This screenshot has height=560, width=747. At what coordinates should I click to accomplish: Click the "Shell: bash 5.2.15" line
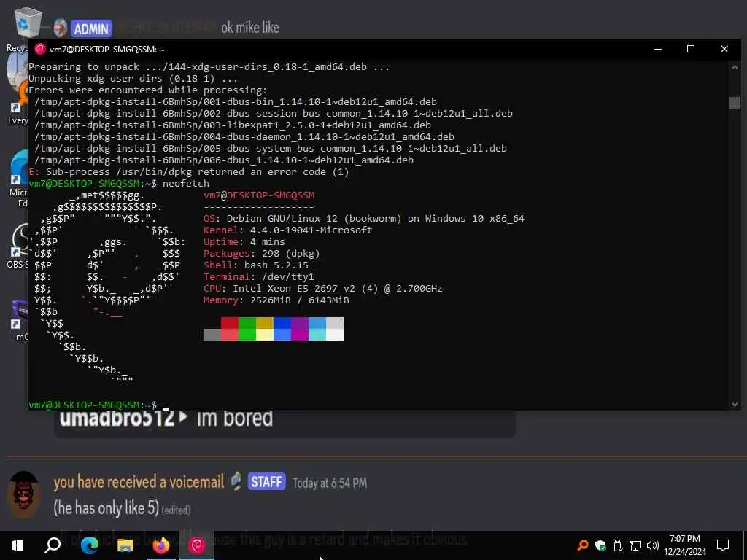coord(256,265)
